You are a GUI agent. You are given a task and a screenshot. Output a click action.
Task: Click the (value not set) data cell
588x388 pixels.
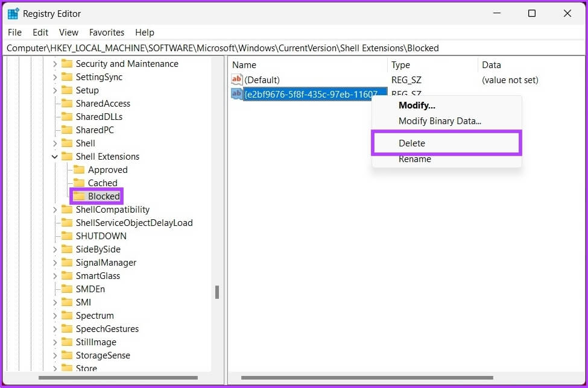coord(510,80)
